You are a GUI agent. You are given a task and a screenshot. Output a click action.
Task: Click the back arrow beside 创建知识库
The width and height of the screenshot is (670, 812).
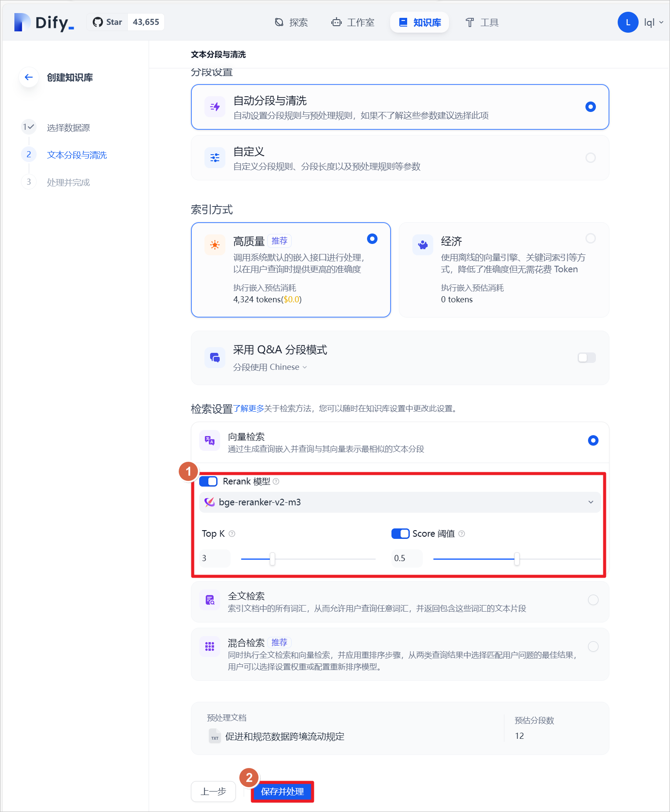tap(29, 77)
